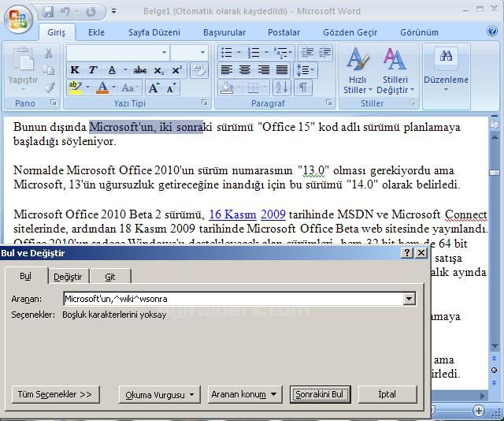Open Okuma Vurgusu dropdown button
Image resolution: width=504 pixels, height=421 pixels.
click(x=159, y=394)
